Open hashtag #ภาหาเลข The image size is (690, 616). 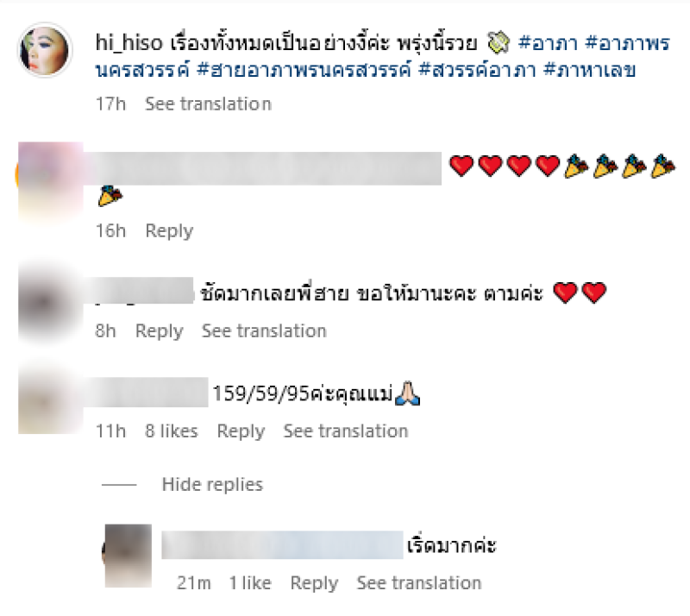tap(590, 70)
